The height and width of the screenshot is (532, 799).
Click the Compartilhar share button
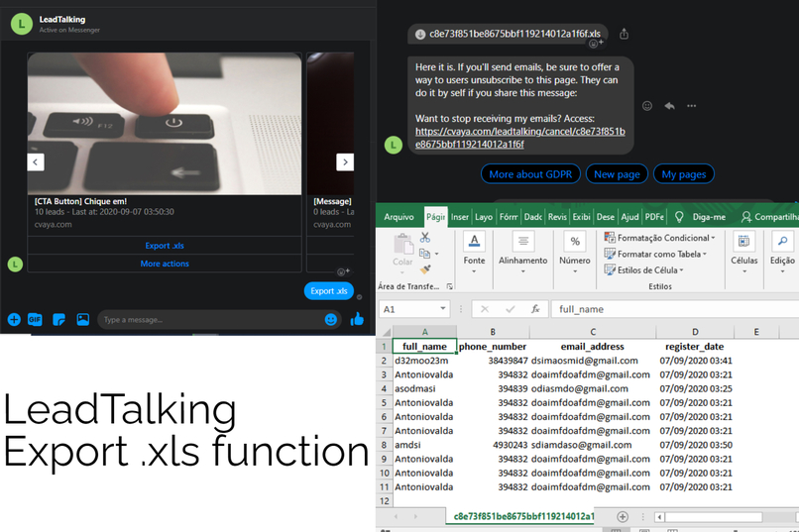[x=769, y=217]
